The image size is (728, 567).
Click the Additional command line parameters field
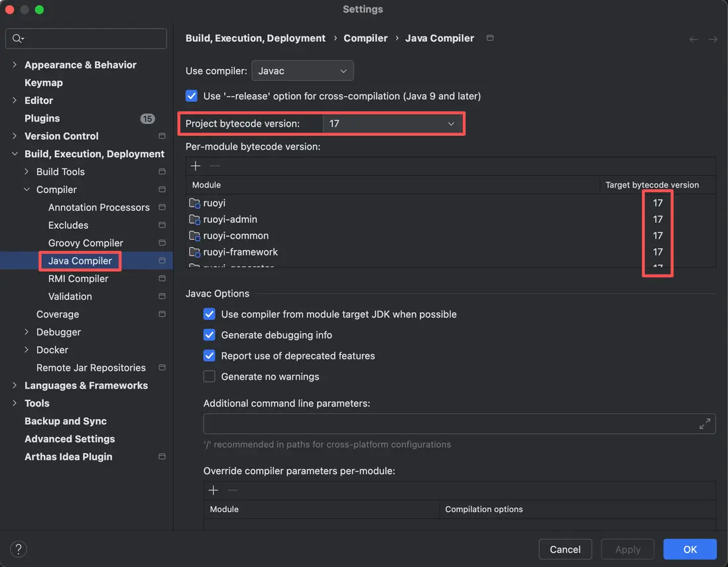pos(451,424)
